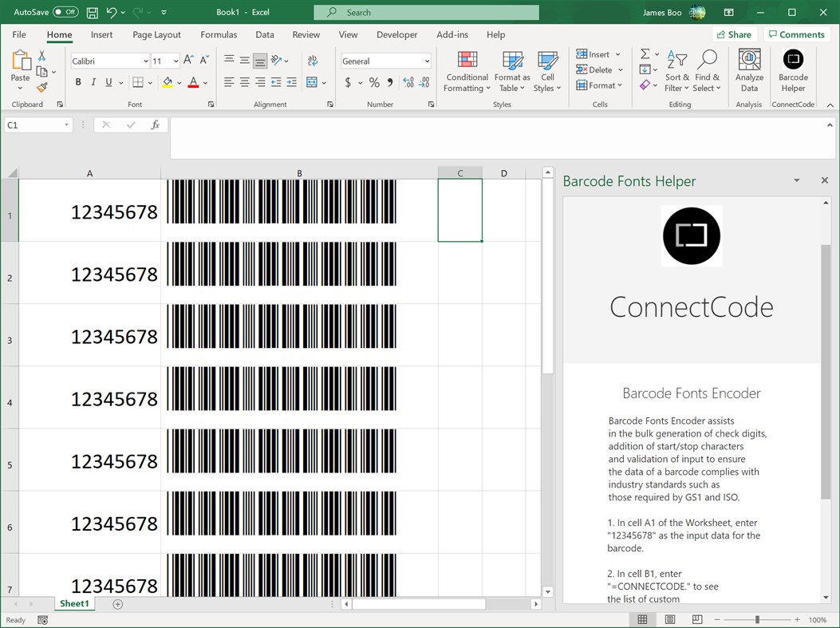
Task: Launch the Analyze Data tool
Action: 748,70
